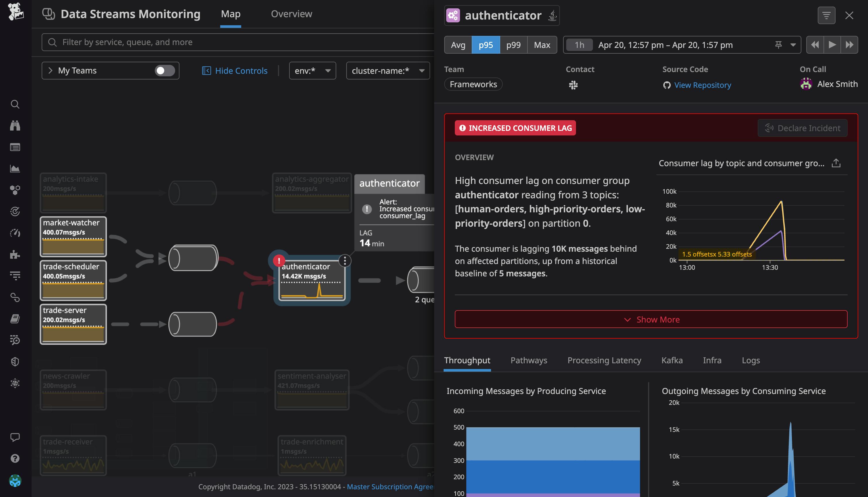Image resolution: width=868 pixels, height=497 pixels.
Task: Open the search magnifier in sidebar
Action: 15,104
